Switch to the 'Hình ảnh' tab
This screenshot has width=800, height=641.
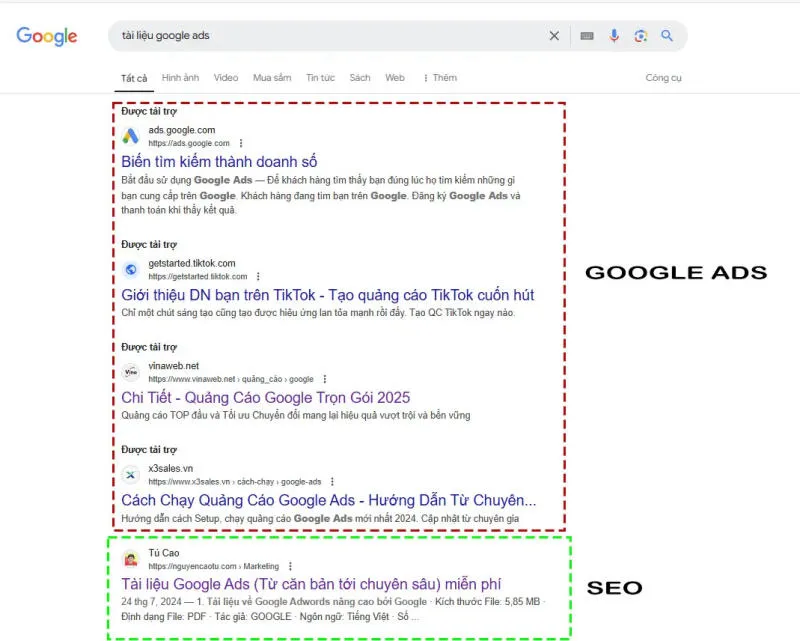point(180,78)
